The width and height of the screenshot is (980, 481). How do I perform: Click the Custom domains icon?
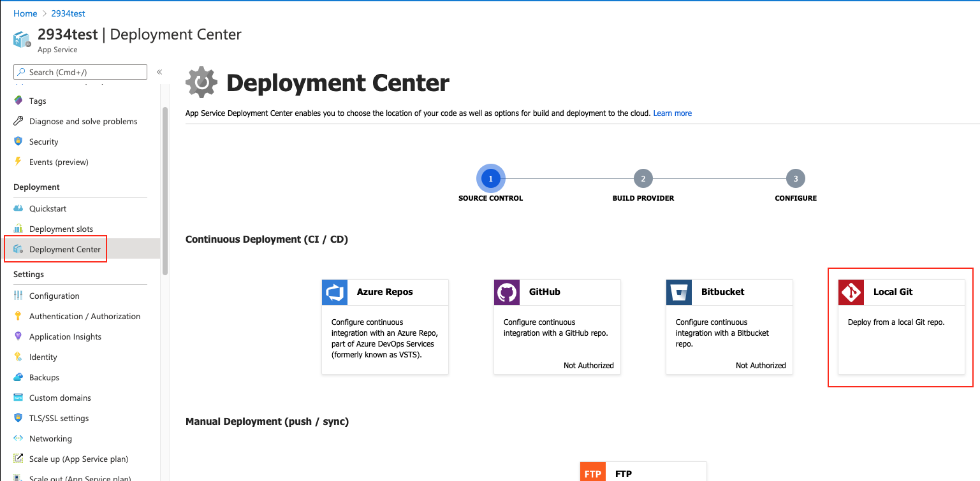coord(18,398)
